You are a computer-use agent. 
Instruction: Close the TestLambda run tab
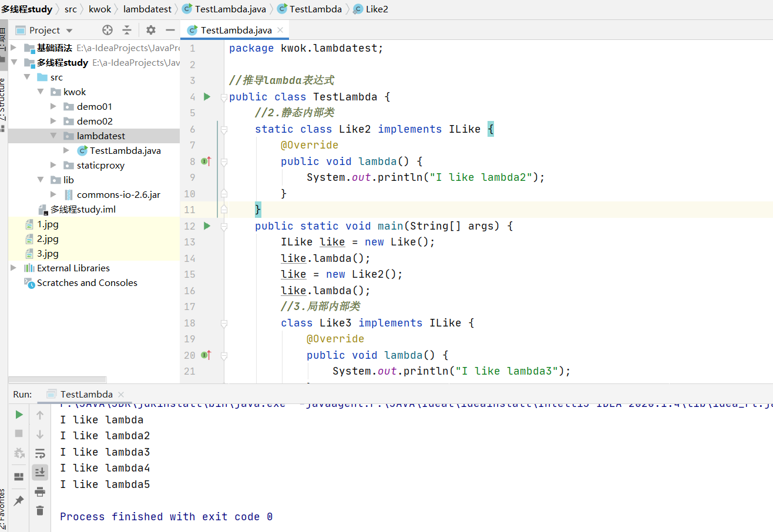[121, 395]
